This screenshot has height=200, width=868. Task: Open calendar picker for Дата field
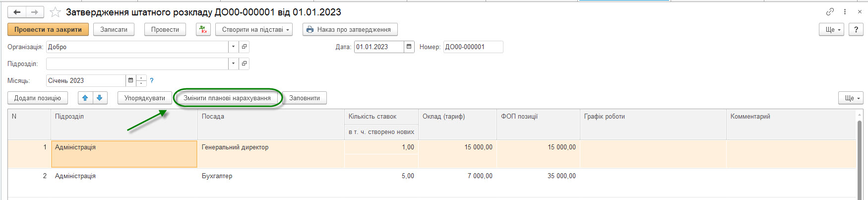(409, 47)
